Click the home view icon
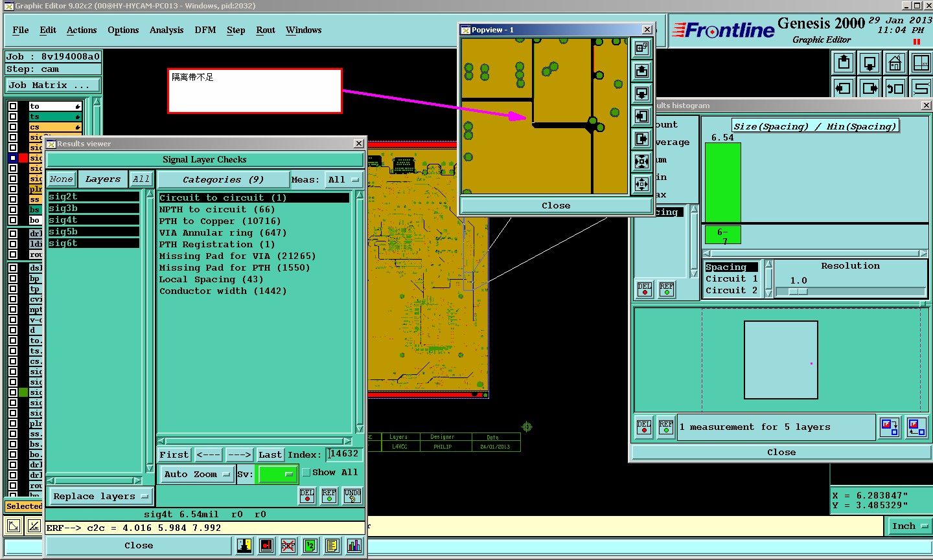This screenshot has height=560, width=933. click(x=895, y=63)
